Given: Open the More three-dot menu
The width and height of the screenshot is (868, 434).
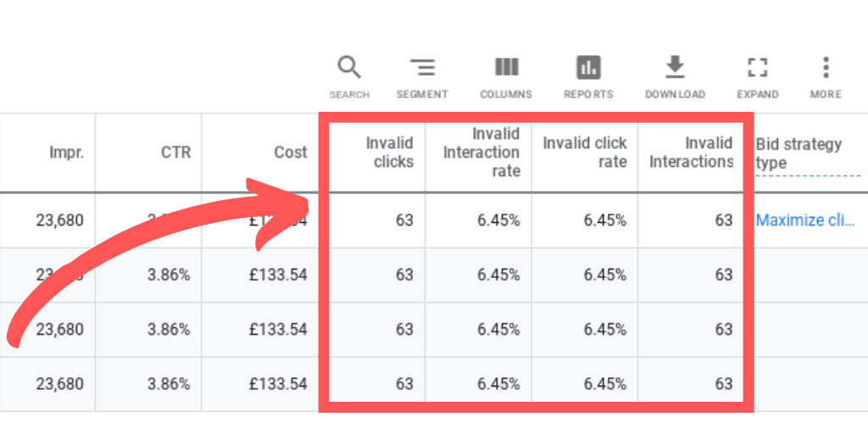Looking at the screenshot, I should click(x=826, y=68).
